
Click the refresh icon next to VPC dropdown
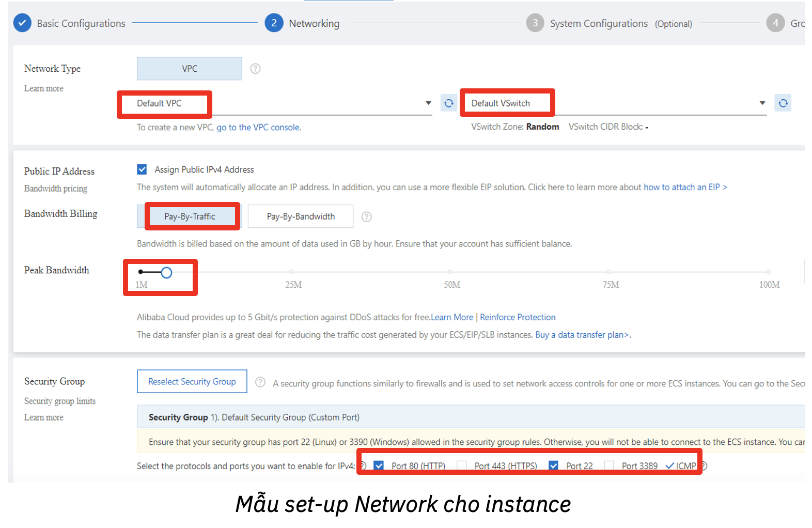click(x=448, y=103)
